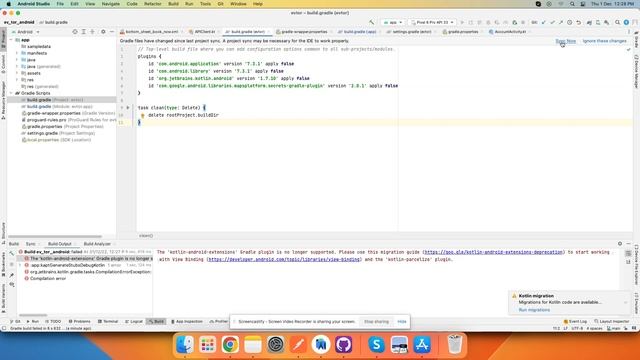
Task: Select the Build Analyzer tab
Action: coord(97,244)
